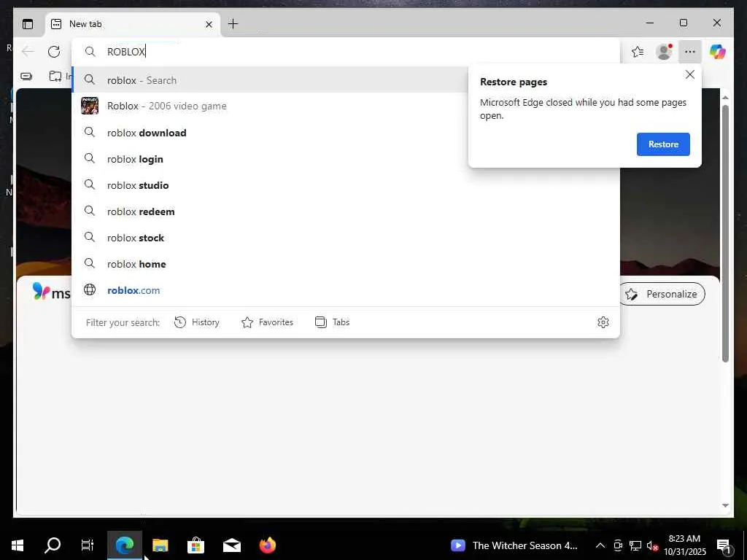This screenshot has height=560, width=747.
Task: Dismiss the Restore pages popup
Action: 690,75
